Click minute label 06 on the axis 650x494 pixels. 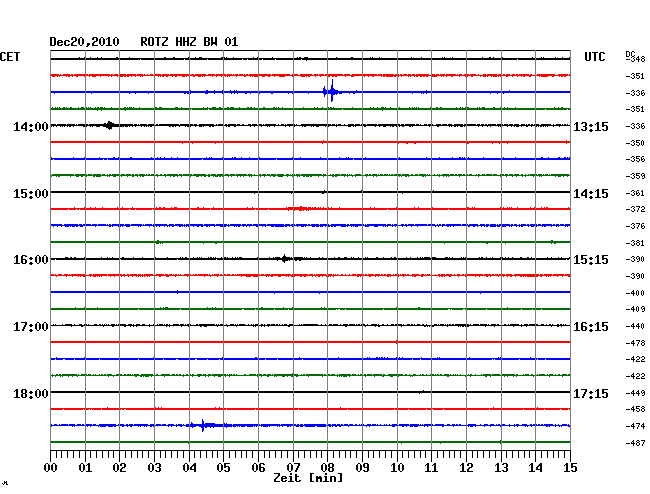[259, 468]
